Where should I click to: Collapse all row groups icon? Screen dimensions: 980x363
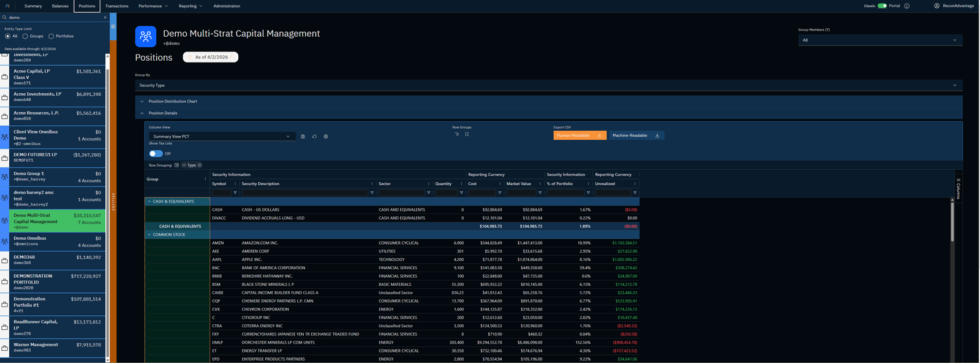pos(467,134)
